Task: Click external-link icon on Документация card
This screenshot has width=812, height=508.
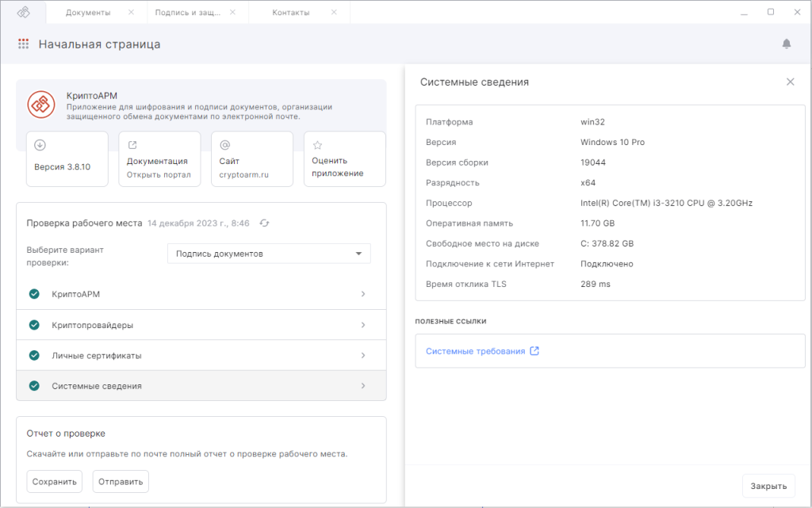Action: pos(132,145)
